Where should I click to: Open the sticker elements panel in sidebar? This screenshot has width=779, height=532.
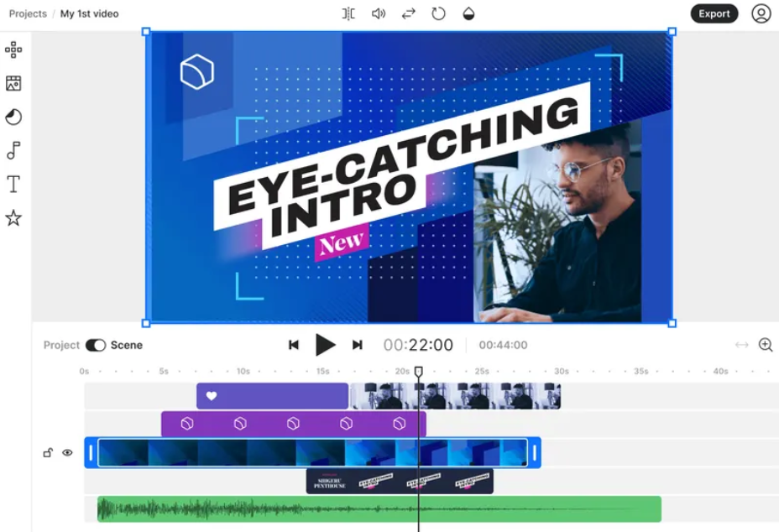click(x=13, y=117)
